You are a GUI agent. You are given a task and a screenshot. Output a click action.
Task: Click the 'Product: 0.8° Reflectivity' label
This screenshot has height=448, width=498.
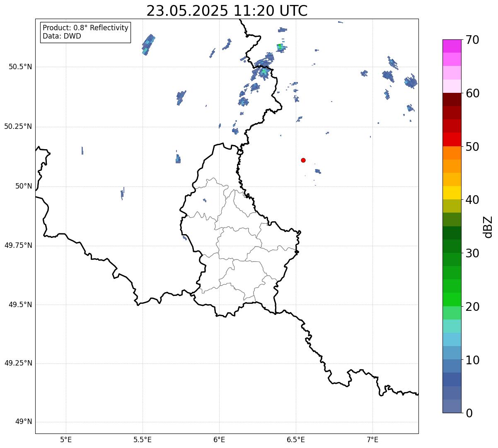[86, 28]
